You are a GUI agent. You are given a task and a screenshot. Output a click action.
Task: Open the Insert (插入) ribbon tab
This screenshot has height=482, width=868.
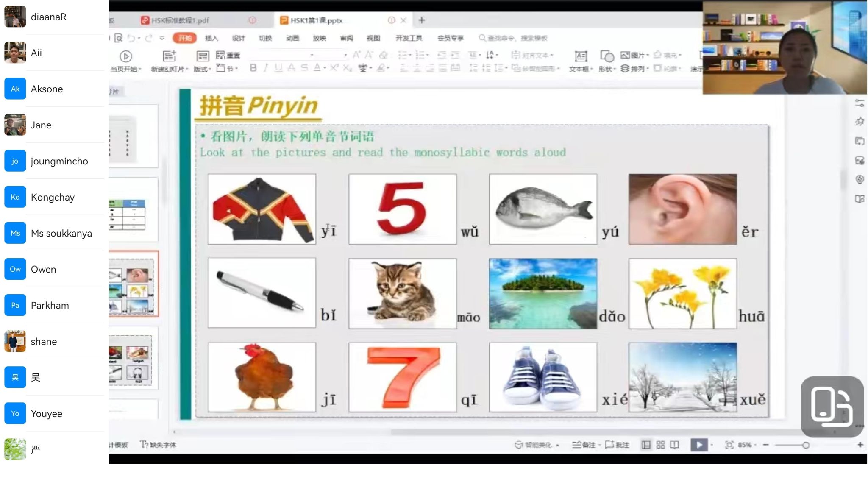pos(211,38)
